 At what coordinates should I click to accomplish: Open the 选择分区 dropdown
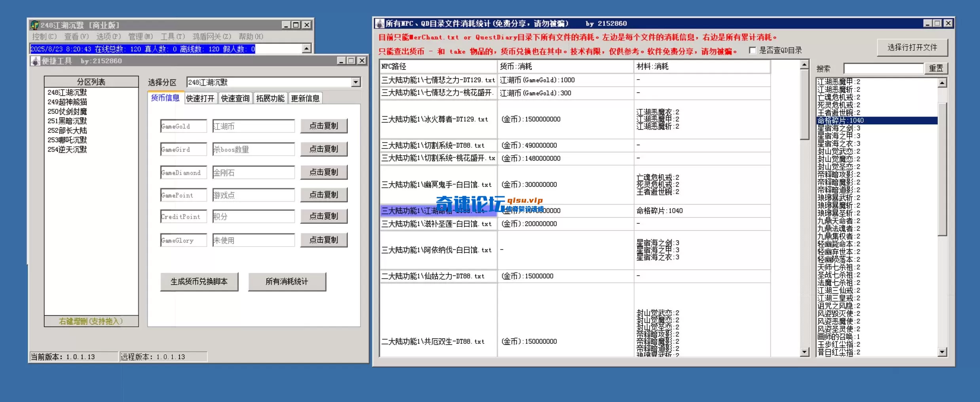click(x=355, y=82)
